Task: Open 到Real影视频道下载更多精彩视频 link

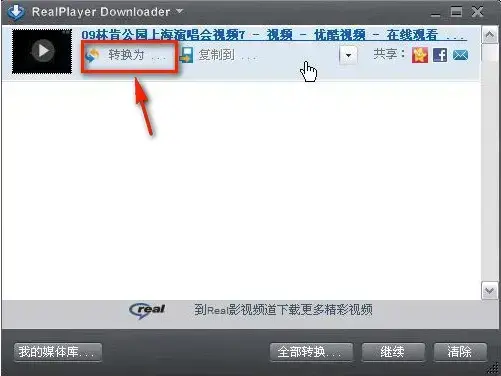Action: coord(283,310)
